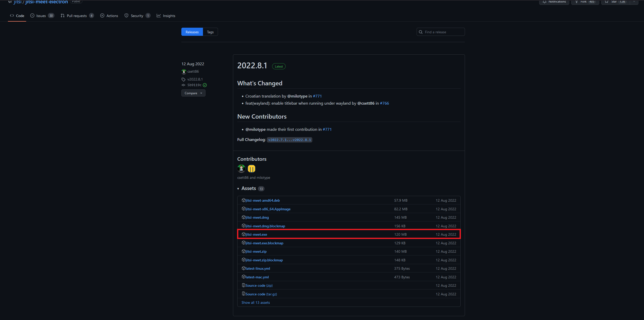This screenshot has width=644, height=320.
Task: Click the csett86 contributor avatar
Action: point(241,169)
